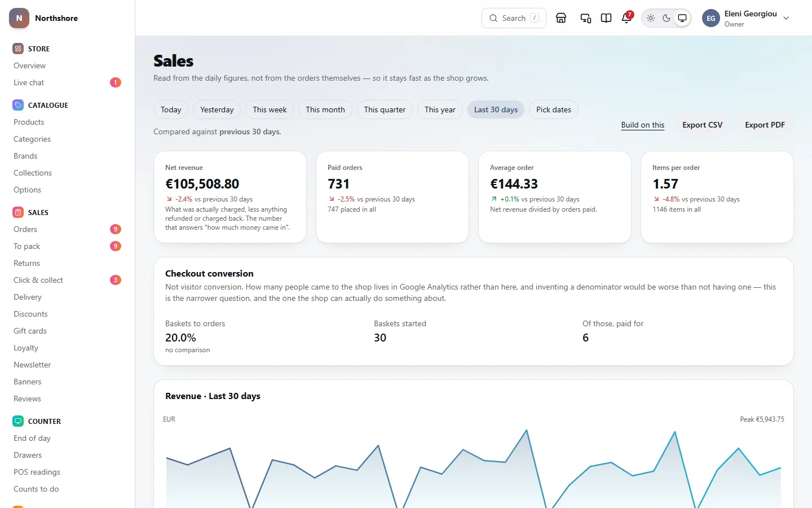Focus the Search field in header

[x=514, y=18]
